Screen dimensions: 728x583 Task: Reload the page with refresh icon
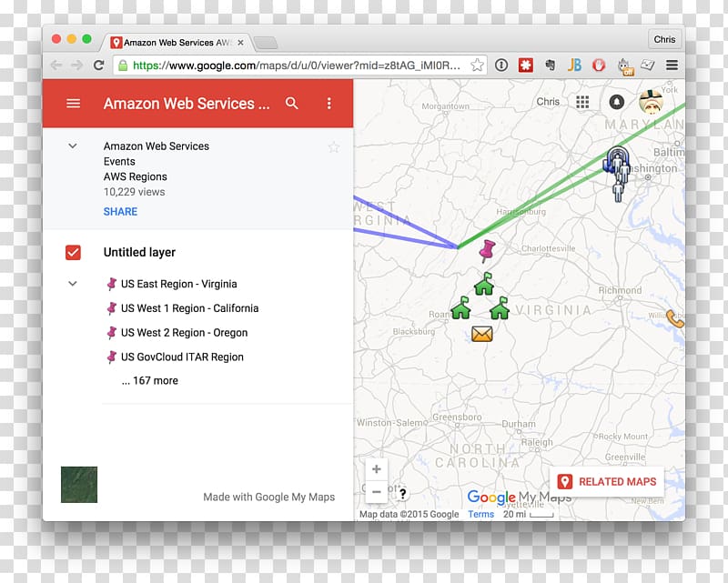(98, 65)
